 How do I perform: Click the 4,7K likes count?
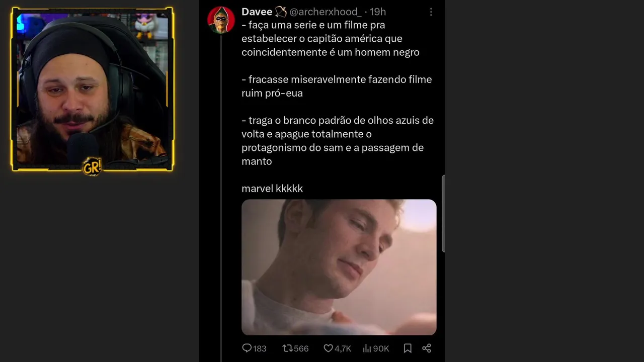(343, 348)
